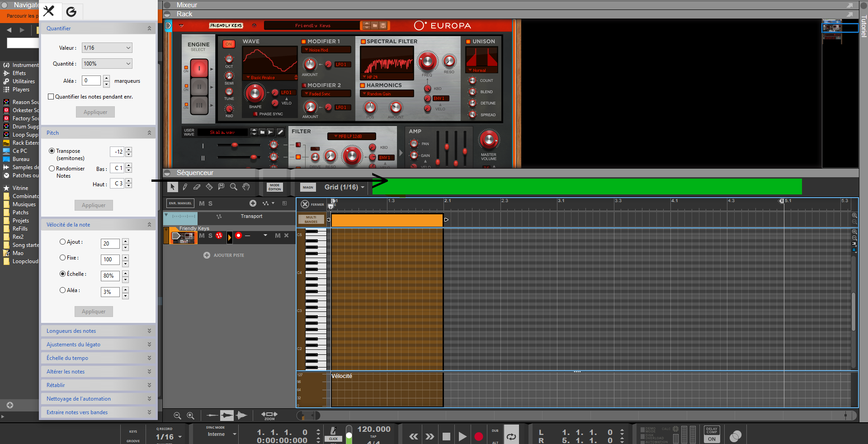Image resolution: width=868 pixels, height=444 pixels.
Task: Select the Eraser tool in sequencer toolbar
Action: [x=197, y=187]
